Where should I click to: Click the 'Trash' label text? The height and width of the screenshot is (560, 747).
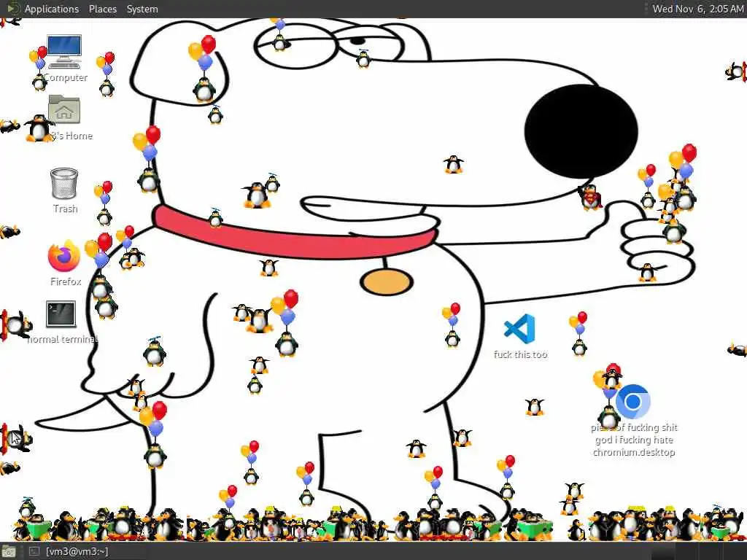tap(65, 209)
